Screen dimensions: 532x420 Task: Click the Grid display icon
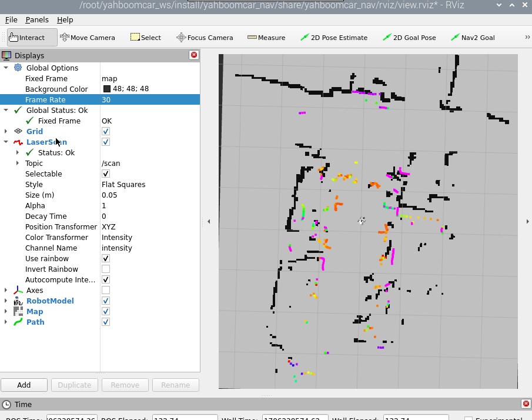point(18,131)
